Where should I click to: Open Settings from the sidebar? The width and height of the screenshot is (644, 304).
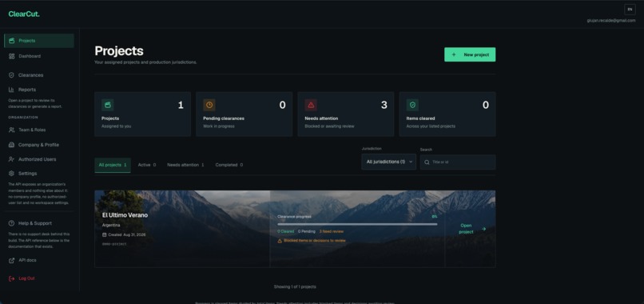39,174
